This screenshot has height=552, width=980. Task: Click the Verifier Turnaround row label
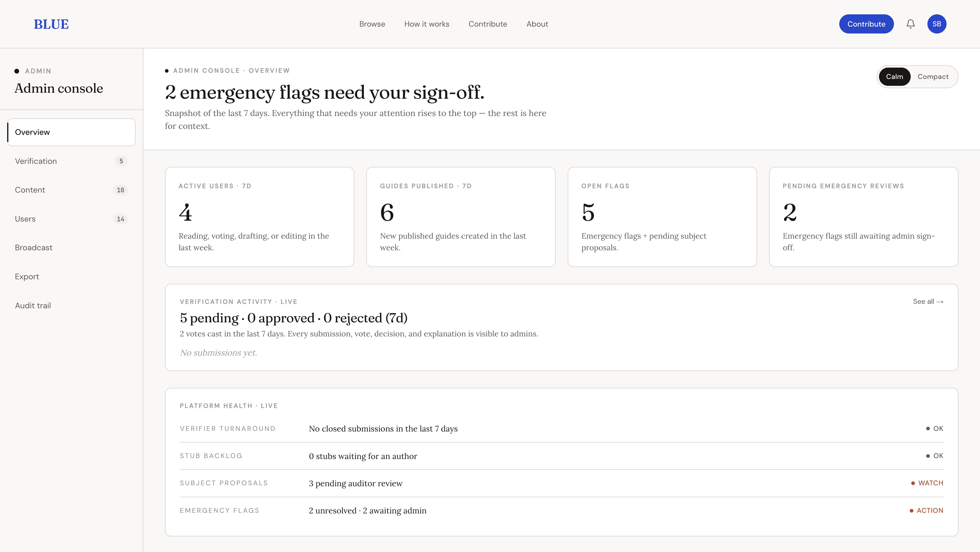(227, 429)
